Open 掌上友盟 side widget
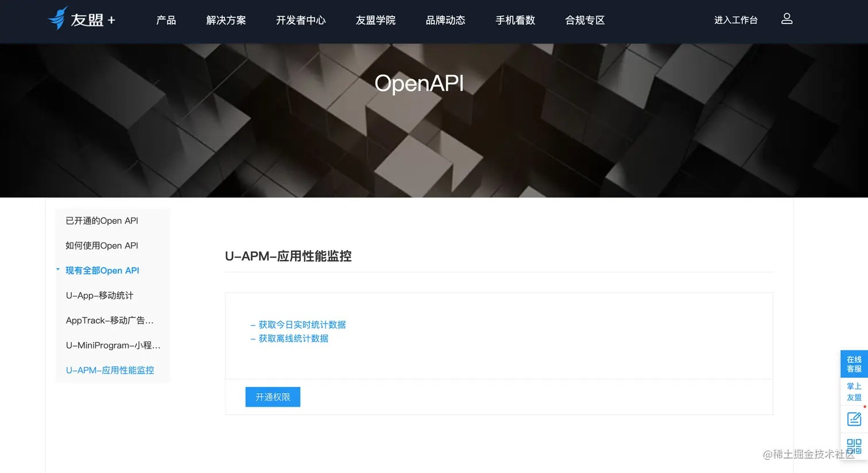 pyautogui.click(x=854, y=391)
